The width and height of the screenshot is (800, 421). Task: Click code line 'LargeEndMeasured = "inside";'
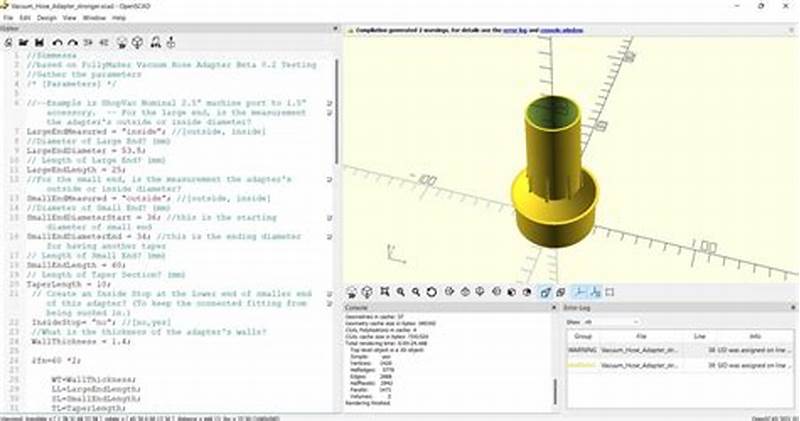click(x=96, y=132)
